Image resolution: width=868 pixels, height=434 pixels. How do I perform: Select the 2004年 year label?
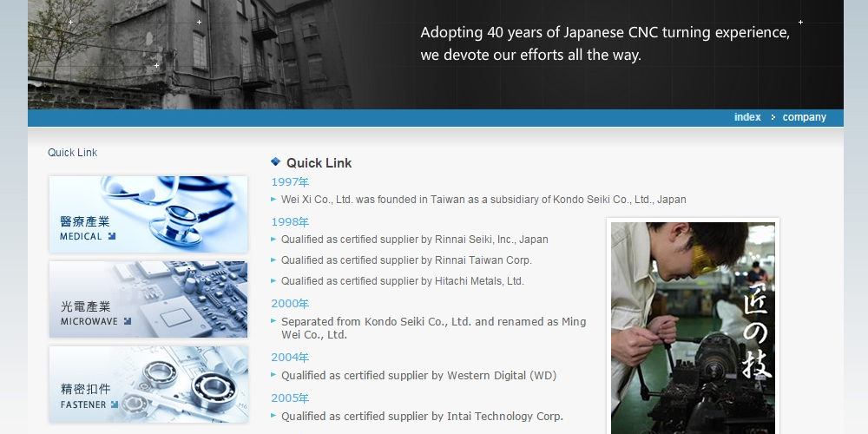(290, 358)
